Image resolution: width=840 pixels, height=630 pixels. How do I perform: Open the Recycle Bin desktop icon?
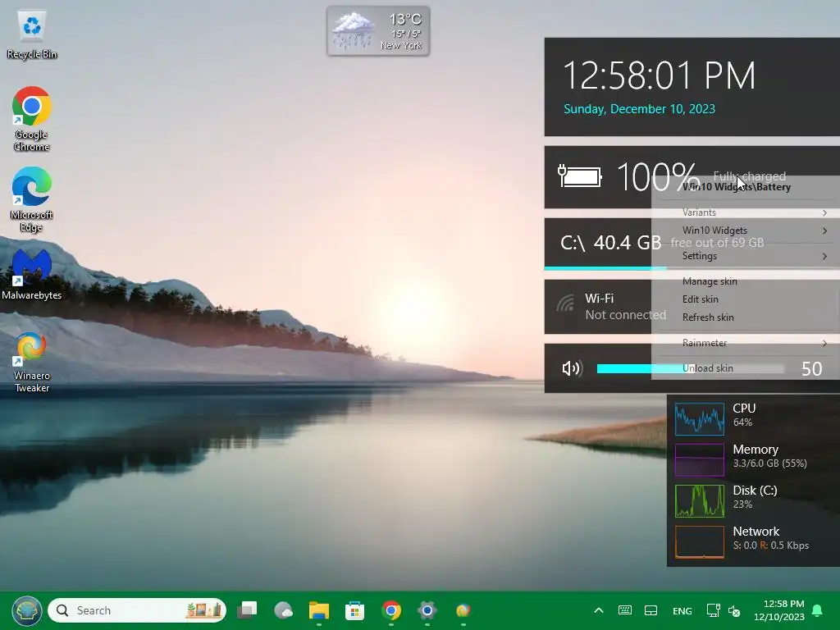pos(32,34)
